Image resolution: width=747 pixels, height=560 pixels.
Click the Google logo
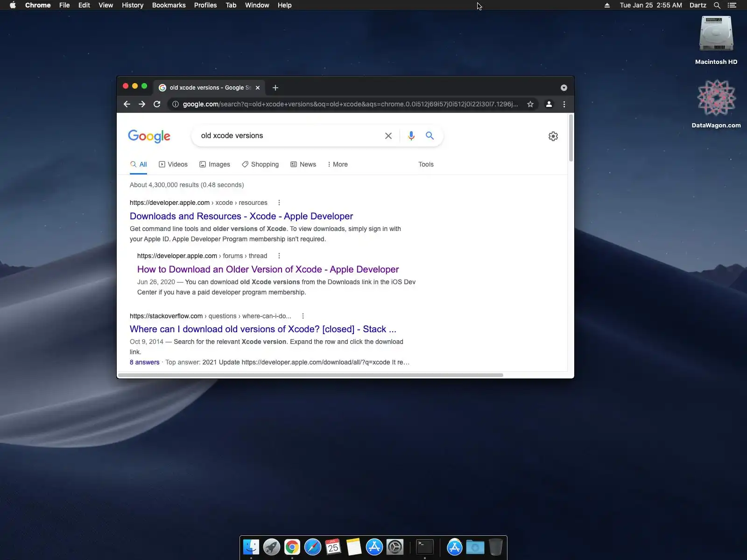(x=149, y=136)
